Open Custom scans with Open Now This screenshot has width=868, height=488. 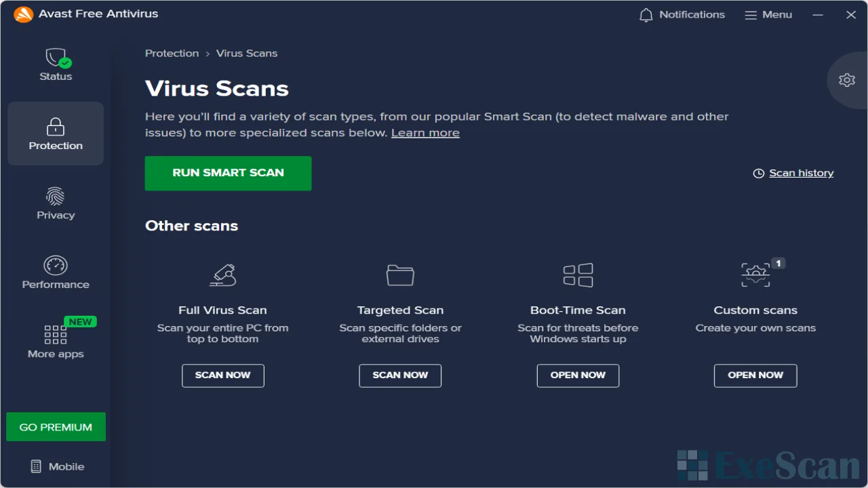click(755, 375)
